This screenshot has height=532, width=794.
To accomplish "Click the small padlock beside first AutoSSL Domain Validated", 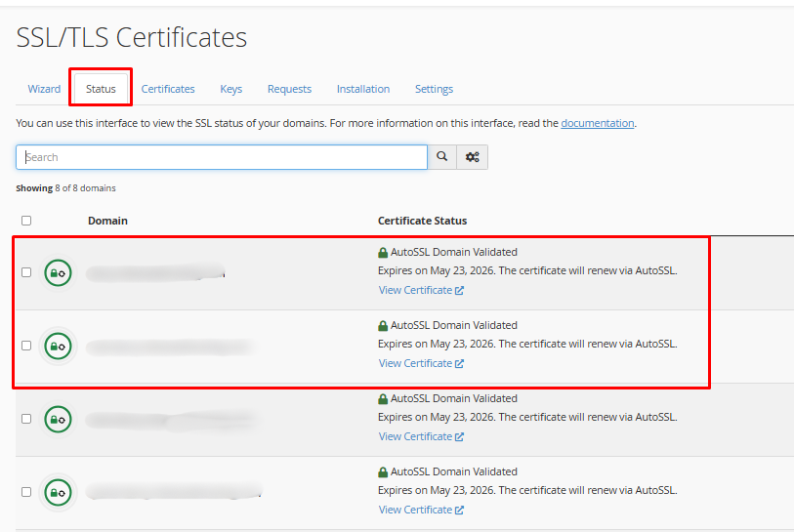I will point(383,253).
